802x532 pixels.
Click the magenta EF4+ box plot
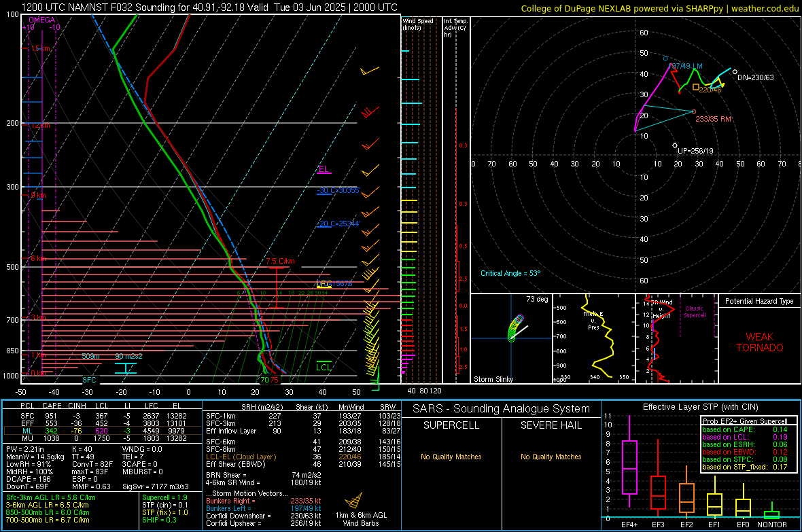coord(629,461)
